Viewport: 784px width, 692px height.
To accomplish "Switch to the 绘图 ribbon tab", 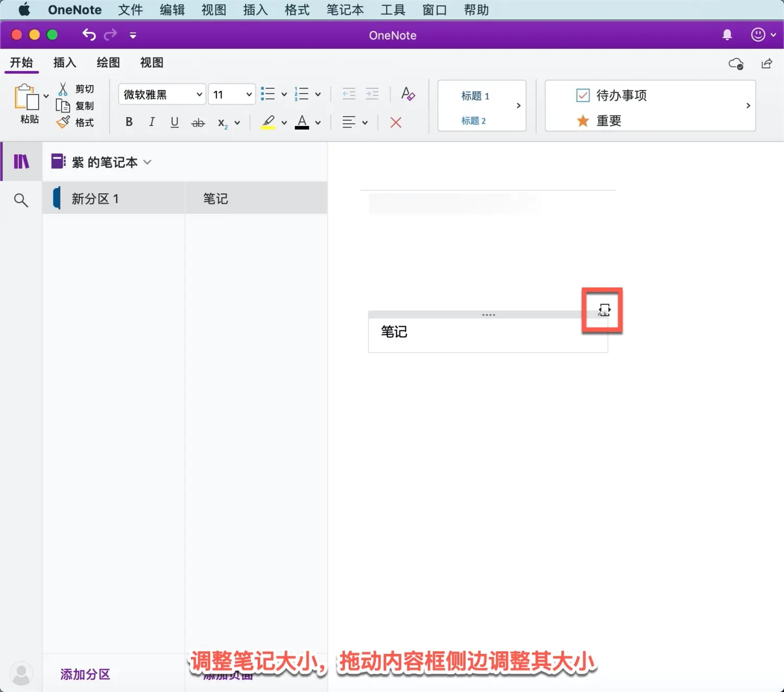I will 108,62.
